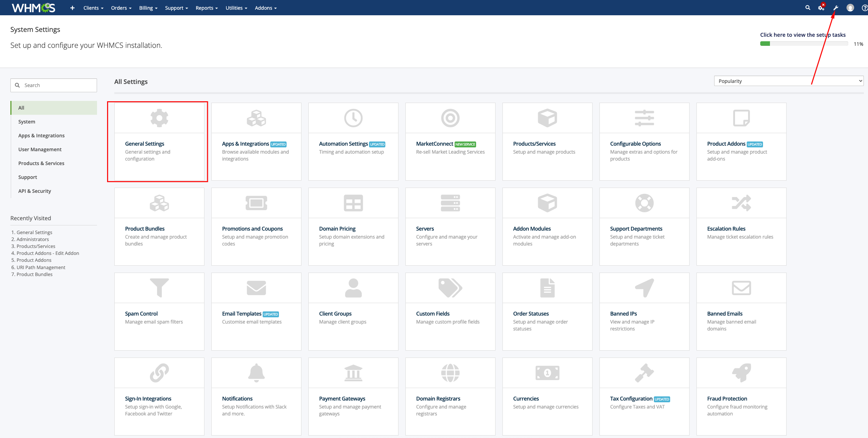
Task: Open the recently visited Administrators link
Action: pos(33,239)
